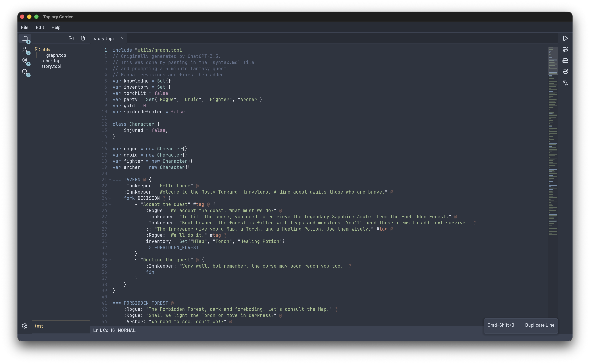Open the Edit menu
This screenshot has width=590, height=364.
(40, 27)
